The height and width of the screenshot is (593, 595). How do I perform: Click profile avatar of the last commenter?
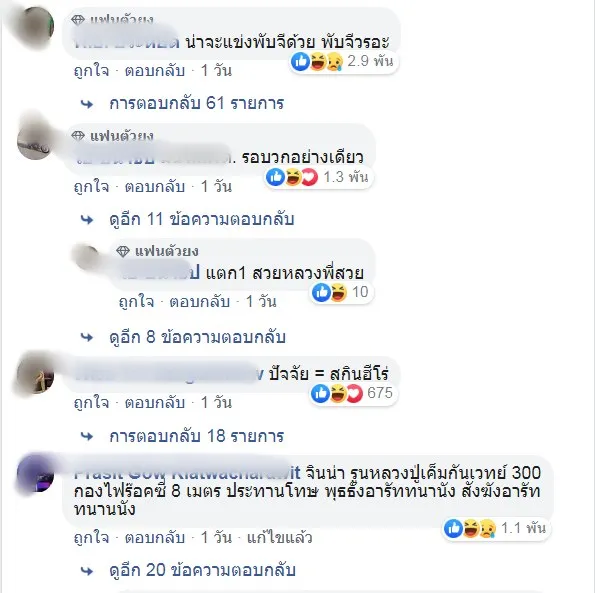[x=35, y=474]
